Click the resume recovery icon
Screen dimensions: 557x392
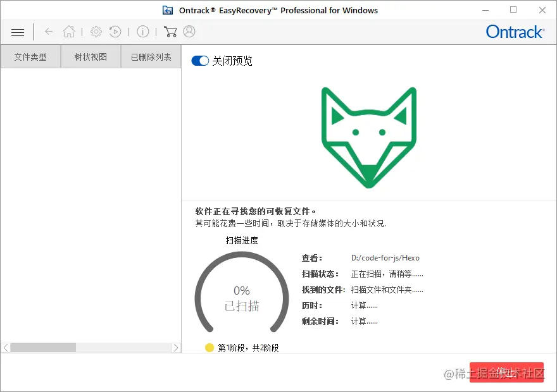coord(115,32)
